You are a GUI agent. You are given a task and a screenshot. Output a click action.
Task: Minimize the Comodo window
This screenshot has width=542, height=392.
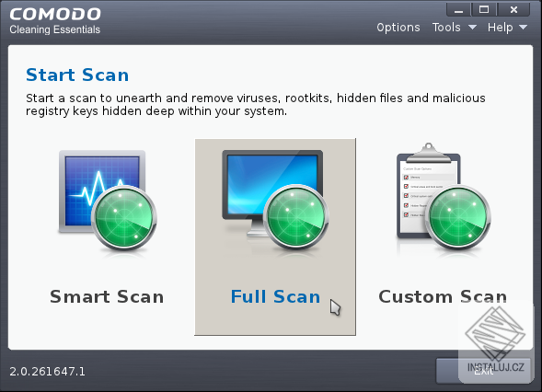[458, 10]
